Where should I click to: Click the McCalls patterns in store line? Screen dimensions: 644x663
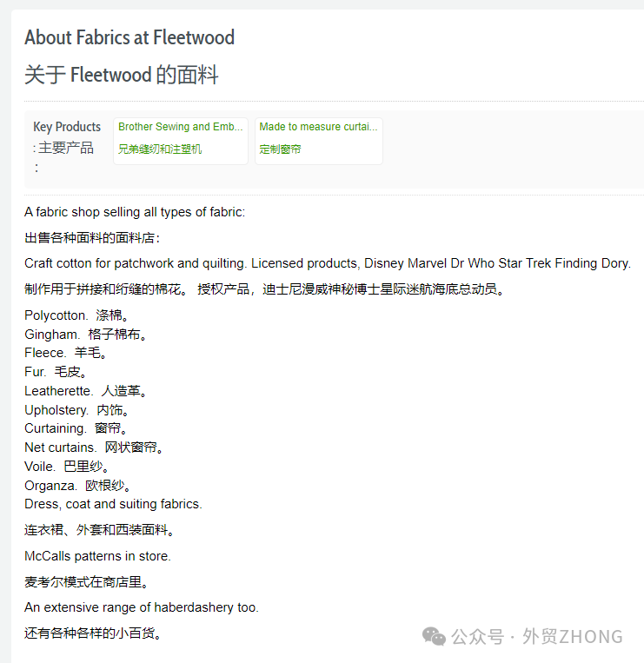click(x=97, y=556)
